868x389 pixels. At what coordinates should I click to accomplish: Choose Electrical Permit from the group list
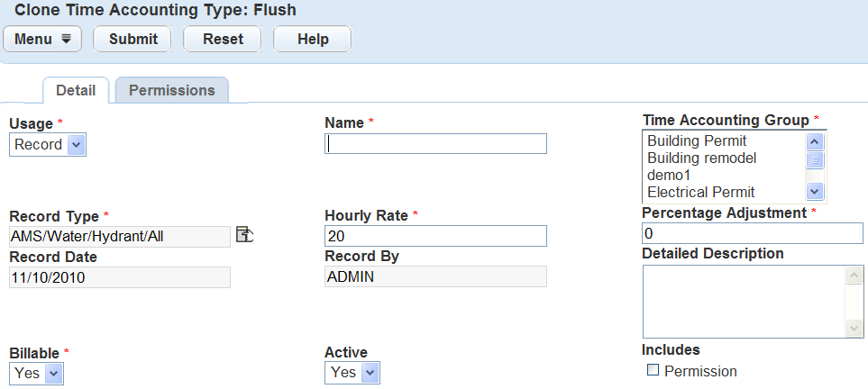click(x=700, y=192)
